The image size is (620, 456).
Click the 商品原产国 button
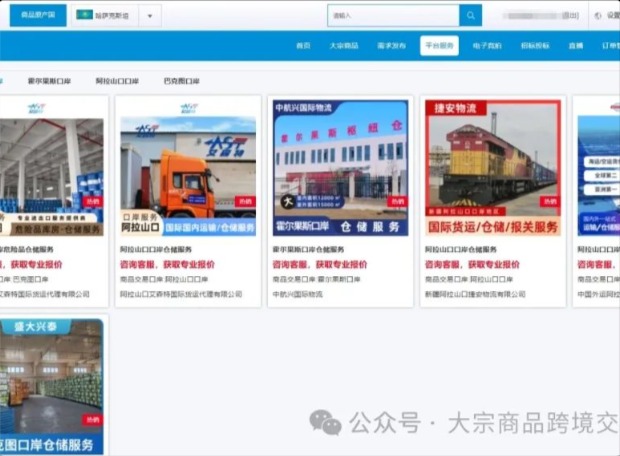tap(38, 15)
